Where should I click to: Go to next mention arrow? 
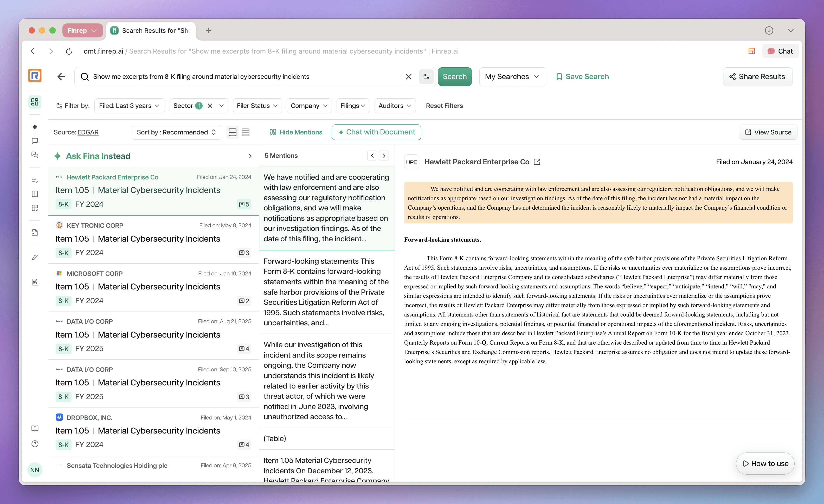pyautogui.click(x=384, y=156)
